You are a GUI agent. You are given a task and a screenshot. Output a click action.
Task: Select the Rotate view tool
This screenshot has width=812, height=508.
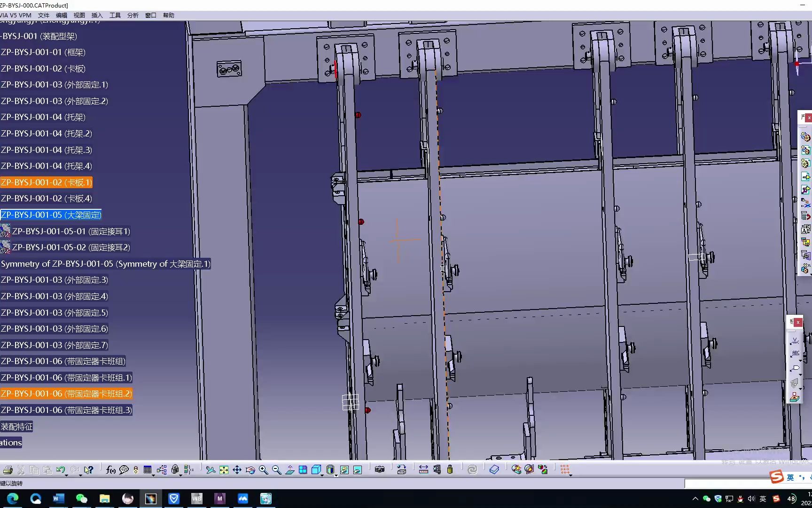click(x=250, y=469)
